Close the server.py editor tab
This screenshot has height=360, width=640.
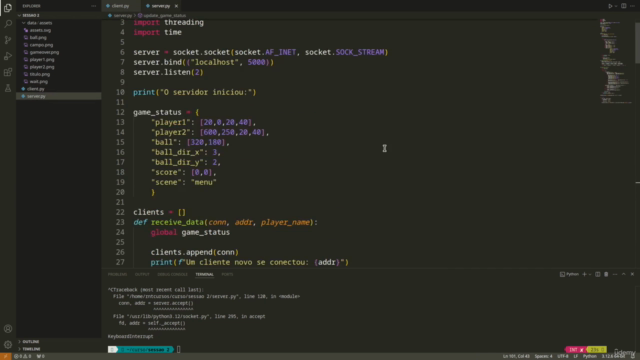176,6
